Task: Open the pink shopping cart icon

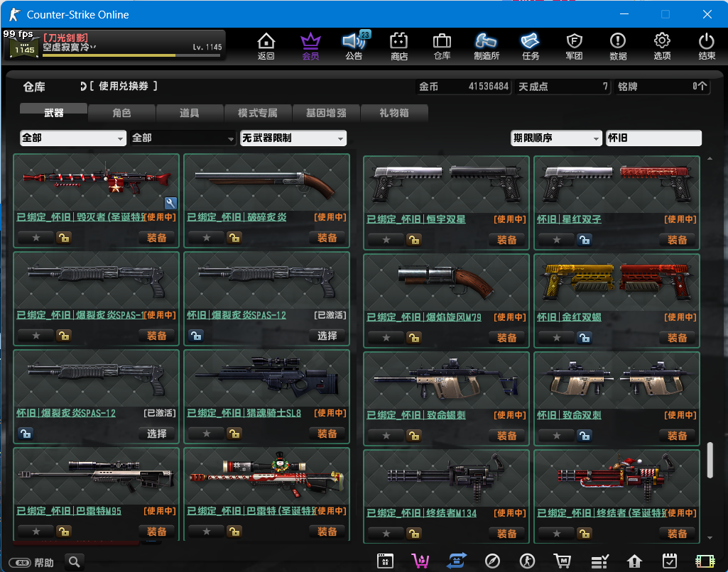Action: pos(420,561)
